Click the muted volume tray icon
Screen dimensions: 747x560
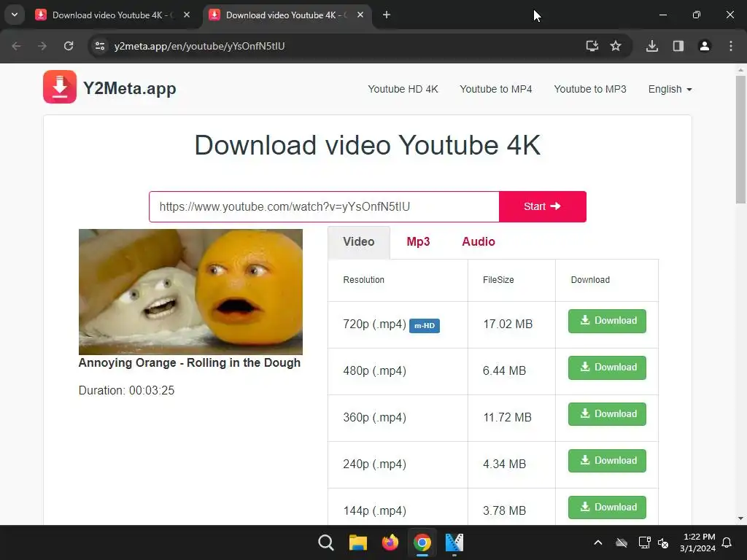click(x=663, y=542)
